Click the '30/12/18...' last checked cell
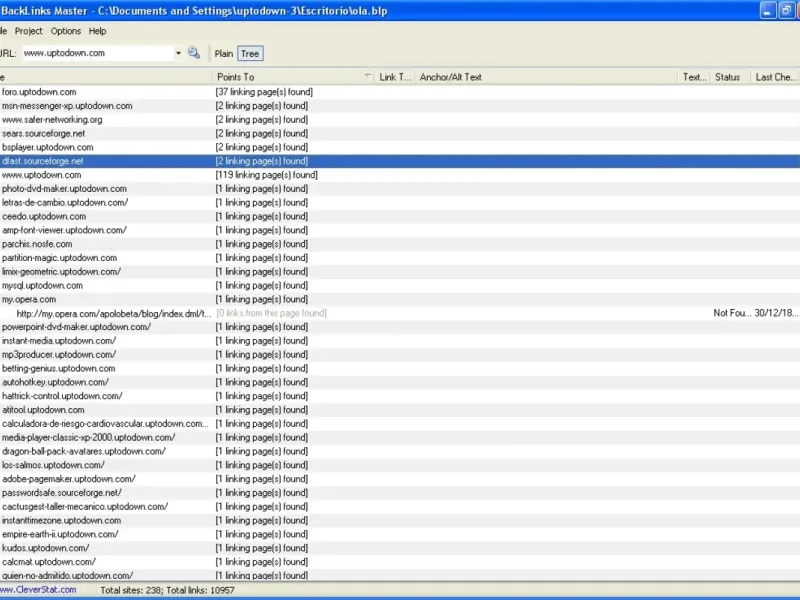Image resolution: width=800 pixels, height=600 pixels. click(x=776, y=313)
